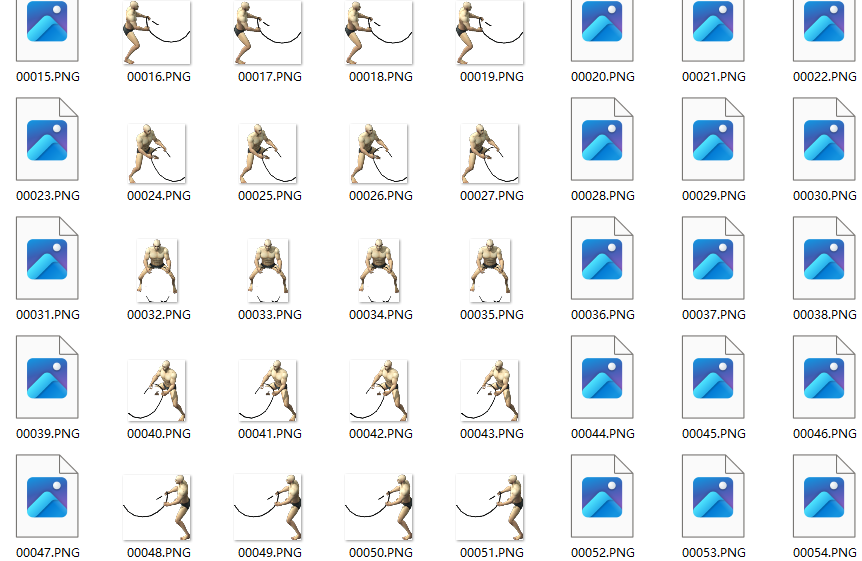Select the 00032.PNG front-facing figure thumbnail
Screen dimensions: 862x561
pyautogui.click(x=157, y=270)
